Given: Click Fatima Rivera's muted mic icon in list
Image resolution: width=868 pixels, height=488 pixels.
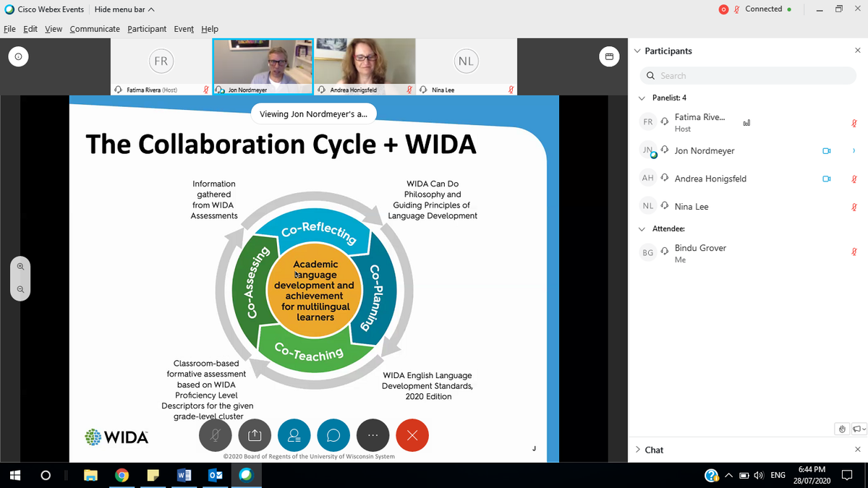Looking at the screenshot, I should click(x=855, y=124).
